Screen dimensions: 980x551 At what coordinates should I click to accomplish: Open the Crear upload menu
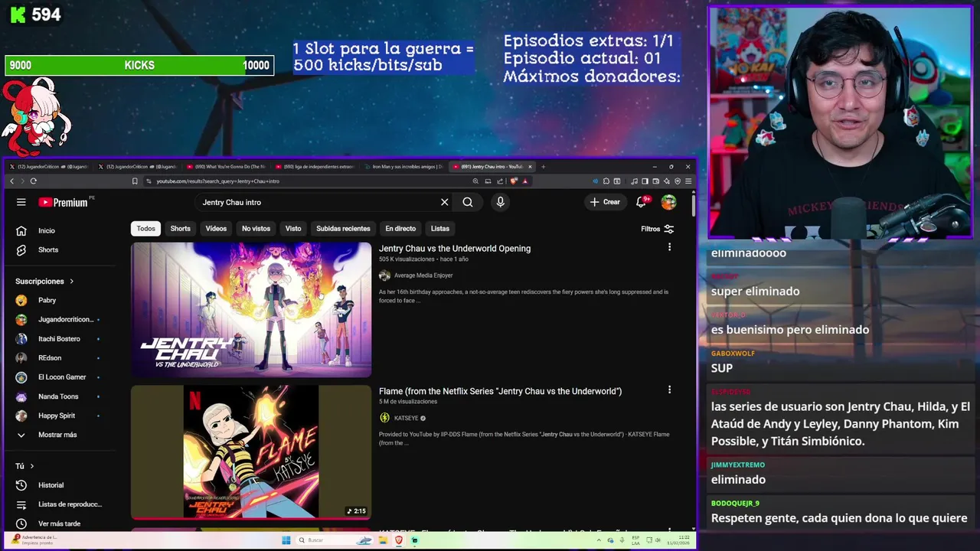click(605, 202)
